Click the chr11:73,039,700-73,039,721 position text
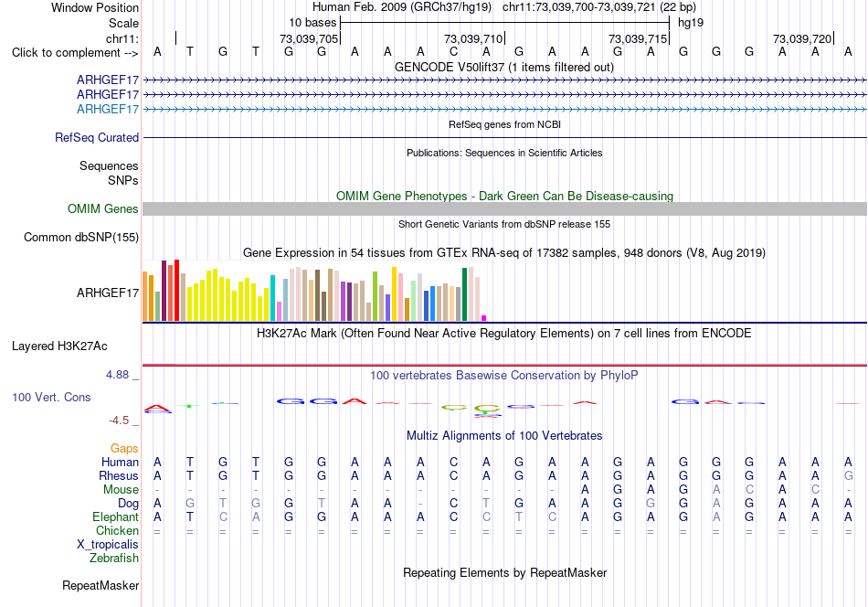This screenshot has width=868, height=607. pos(578,7)
